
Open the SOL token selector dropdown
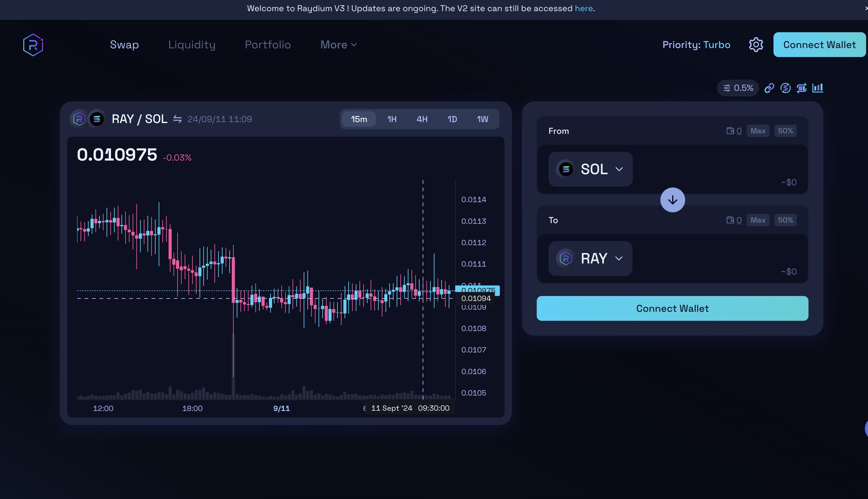click(590, 169)
